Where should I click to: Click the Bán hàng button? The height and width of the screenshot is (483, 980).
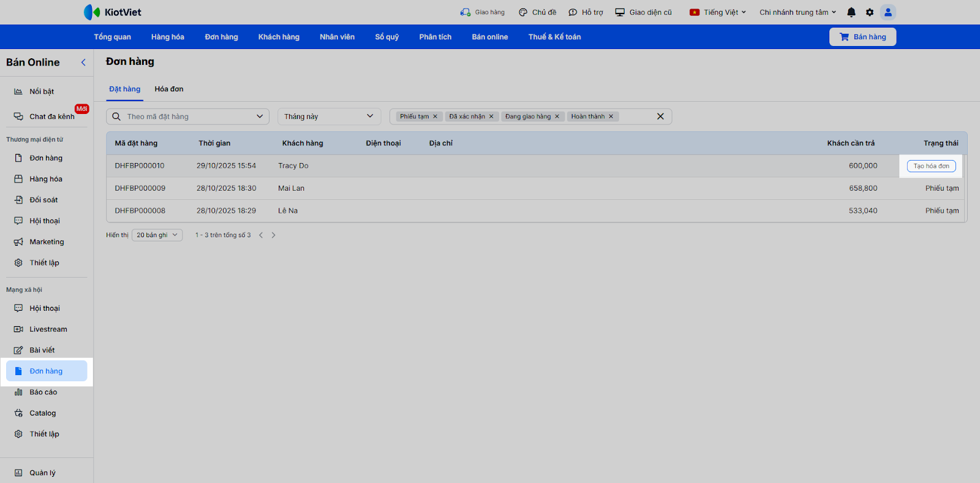862,37
